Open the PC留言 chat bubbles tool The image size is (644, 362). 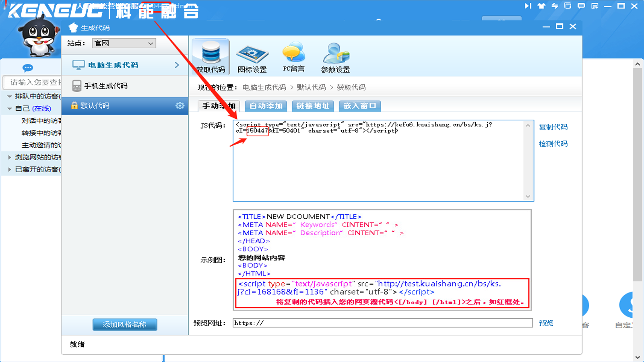tap(294, 58)
